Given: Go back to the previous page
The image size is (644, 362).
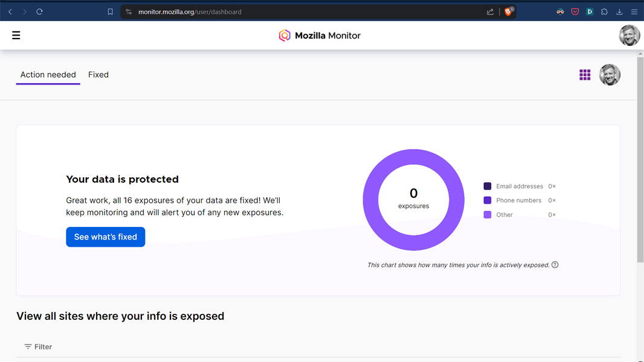Looking at the screenshot, I should tap(10, 11).
